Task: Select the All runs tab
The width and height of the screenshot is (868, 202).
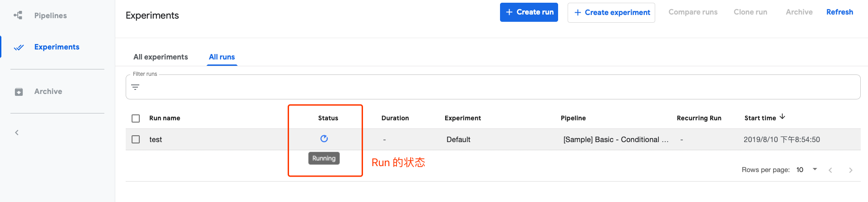Action: tap(222, 57)
